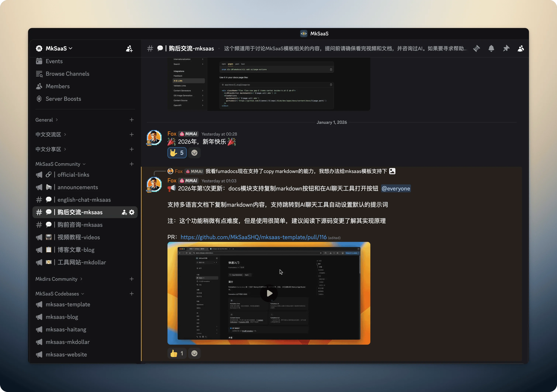Add reaction below the video message

(194, 353)
